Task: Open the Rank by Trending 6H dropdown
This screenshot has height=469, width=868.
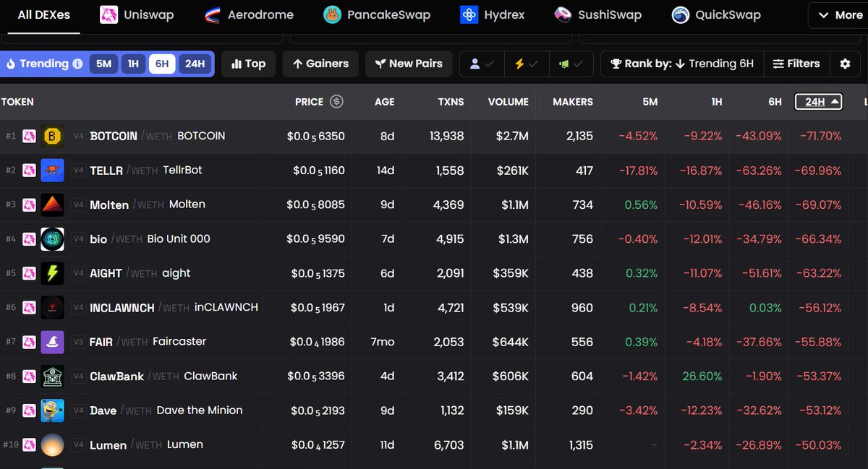Action: point(682,64)
